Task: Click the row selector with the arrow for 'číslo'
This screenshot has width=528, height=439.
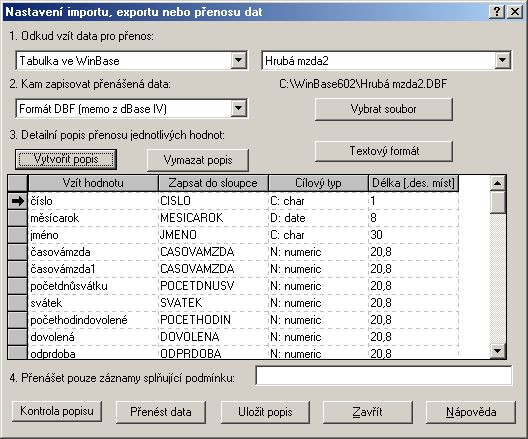Action: [x=18, y=201]
